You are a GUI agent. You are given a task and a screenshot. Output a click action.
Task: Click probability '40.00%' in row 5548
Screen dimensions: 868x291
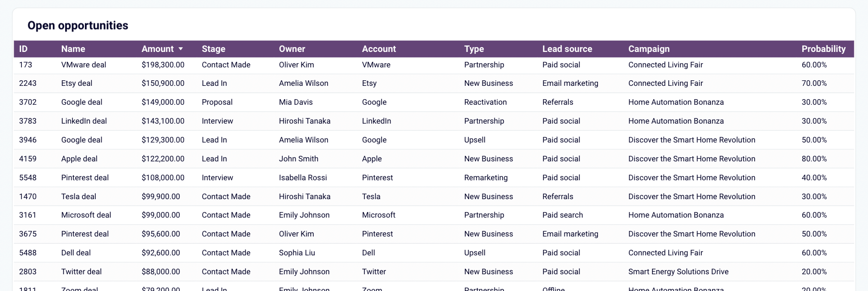point(814,178)
